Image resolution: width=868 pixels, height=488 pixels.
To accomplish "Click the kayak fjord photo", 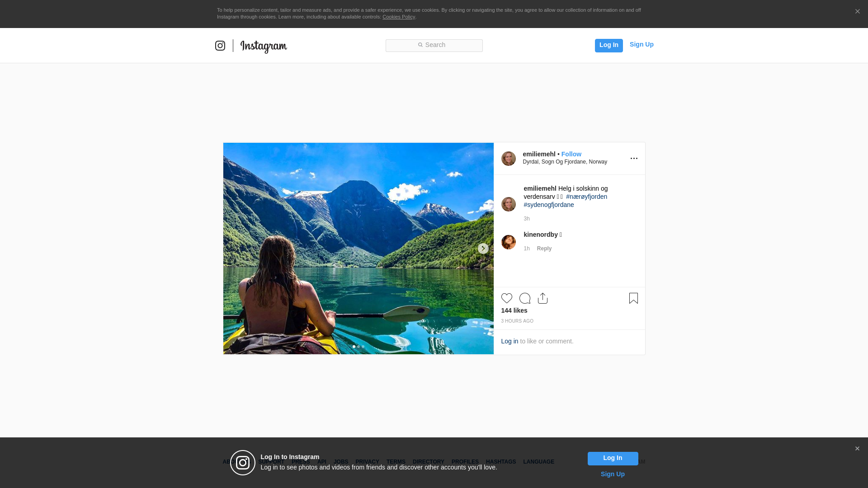I will pos(358,249).
